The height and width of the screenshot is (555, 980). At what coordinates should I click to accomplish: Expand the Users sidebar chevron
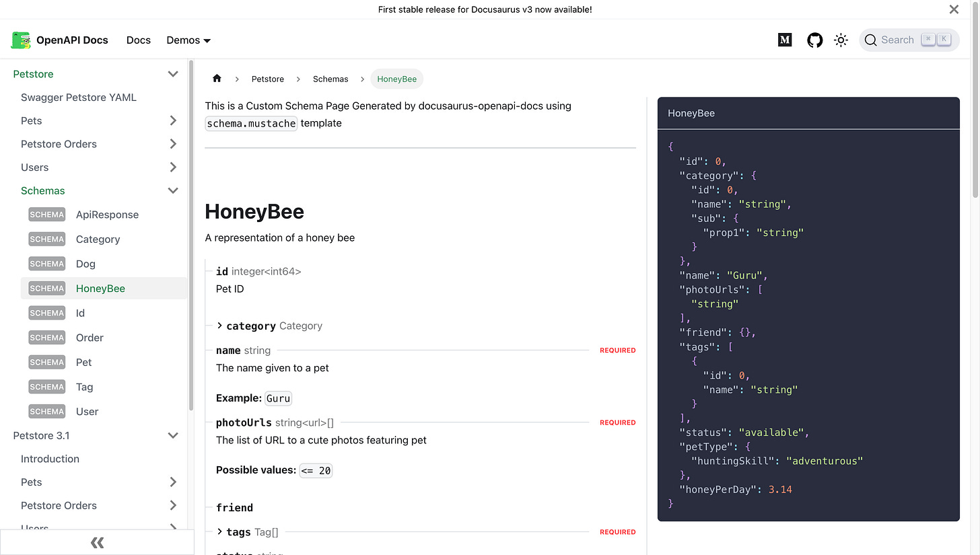point(173,167)
